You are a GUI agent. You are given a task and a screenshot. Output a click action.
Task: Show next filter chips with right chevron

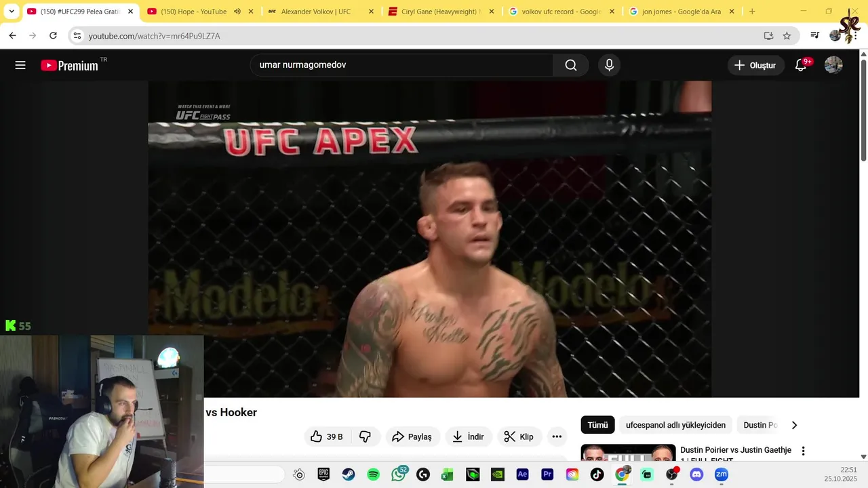coord(794,425)
